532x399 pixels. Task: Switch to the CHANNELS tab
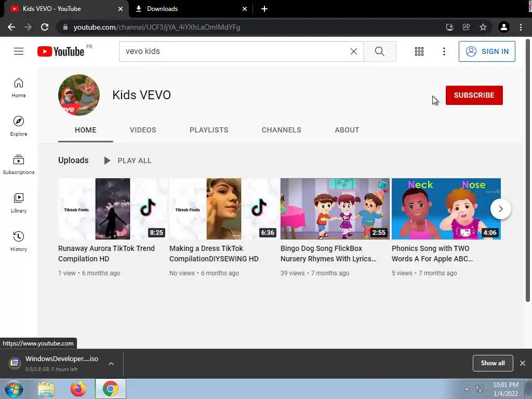pyautogui.click(x=281, y=130)
